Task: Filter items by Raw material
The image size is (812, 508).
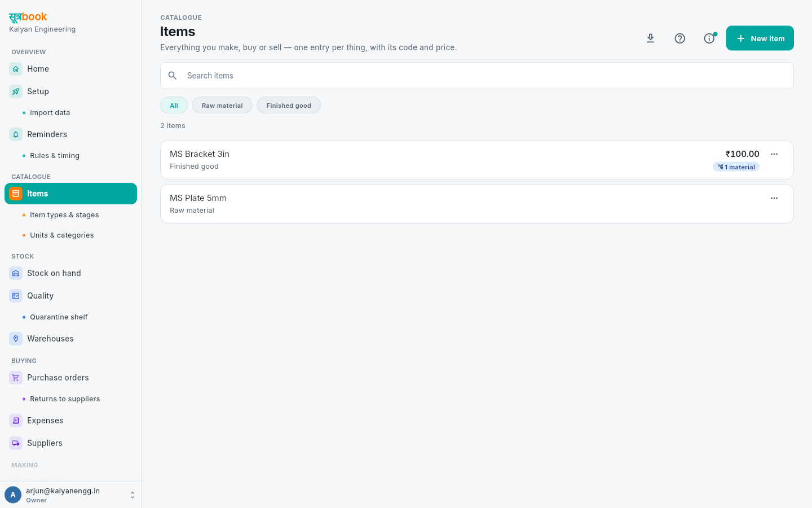Action: pyautogui.click(x=222, y=106)
